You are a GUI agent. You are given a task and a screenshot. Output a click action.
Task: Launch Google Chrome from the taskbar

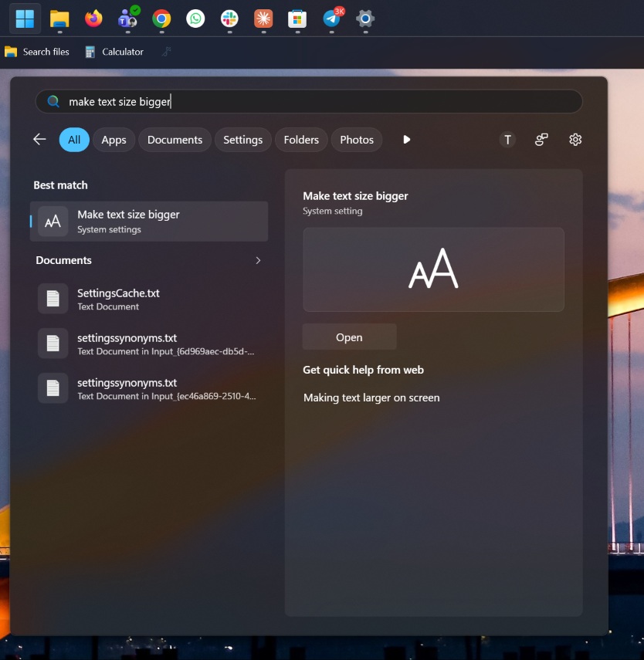(x=161, y=19)
